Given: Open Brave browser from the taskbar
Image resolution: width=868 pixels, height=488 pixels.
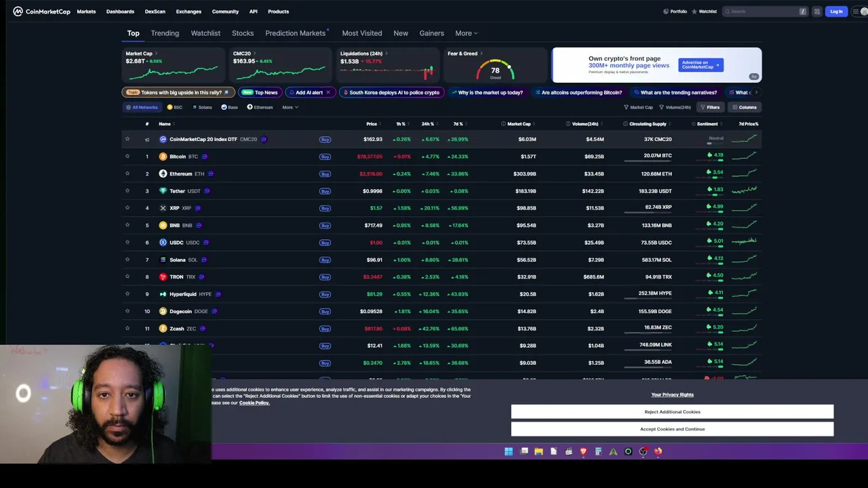Looking at the screenshot, I should click(583, 451).
